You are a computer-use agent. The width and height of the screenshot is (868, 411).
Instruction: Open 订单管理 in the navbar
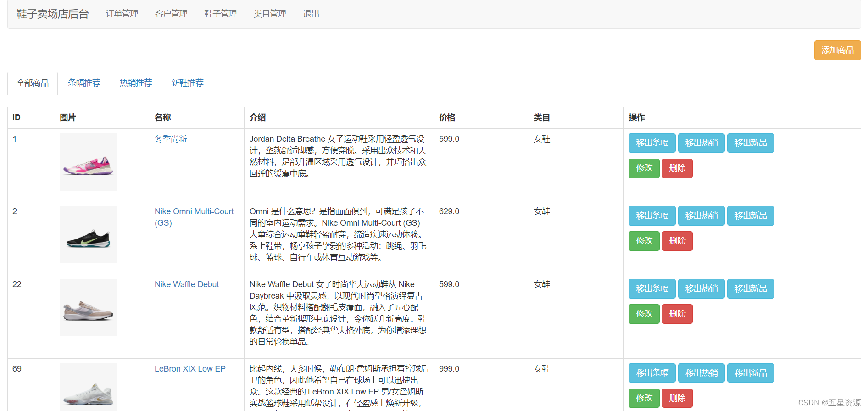(122, 14)
